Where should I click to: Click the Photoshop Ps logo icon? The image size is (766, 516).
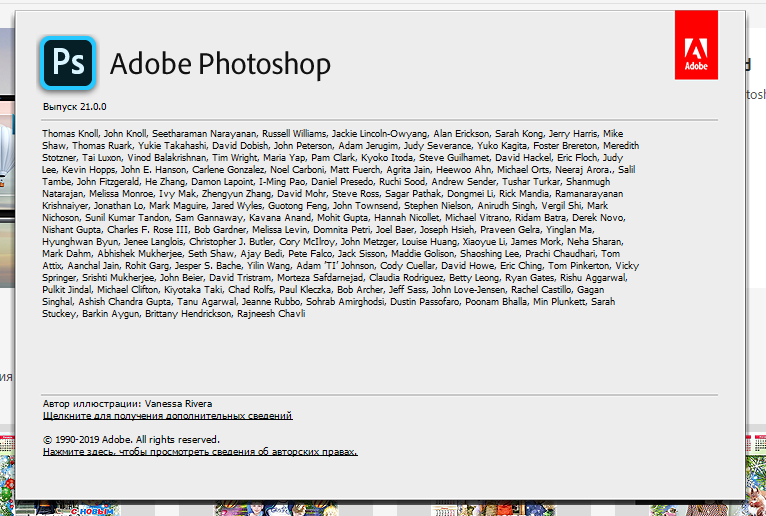68,63
